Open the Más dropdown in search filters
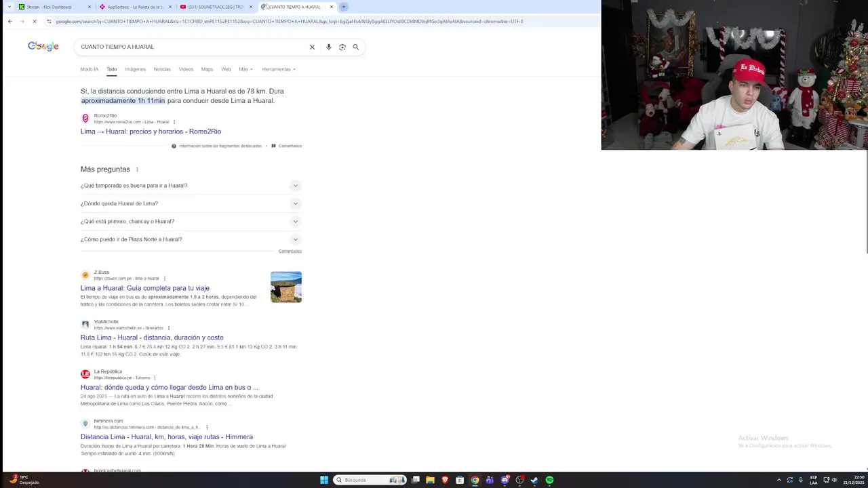The height and width of the screenshot is (488, 868). [x=245, y=69]
